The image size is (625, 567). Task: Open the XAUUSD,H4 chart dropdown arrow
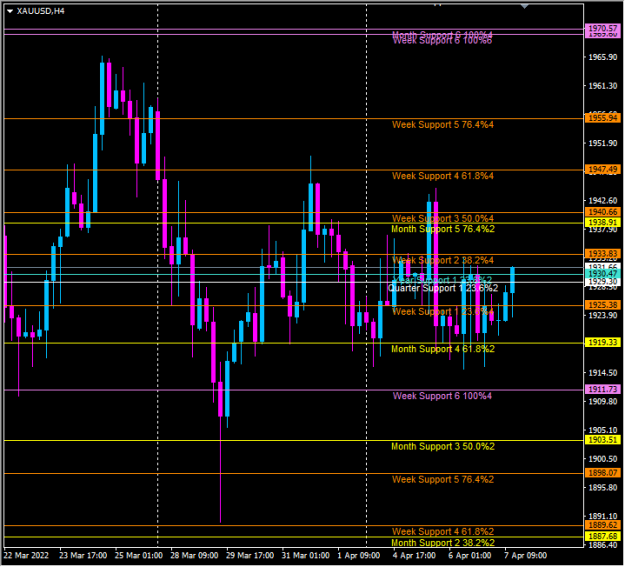[10, 11]
